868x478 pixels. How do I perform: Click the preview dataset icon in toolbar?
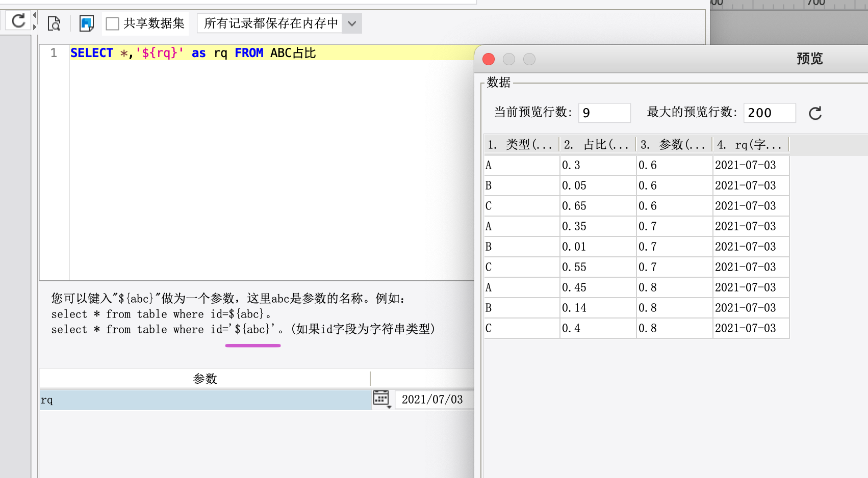[x=54, y=23]
